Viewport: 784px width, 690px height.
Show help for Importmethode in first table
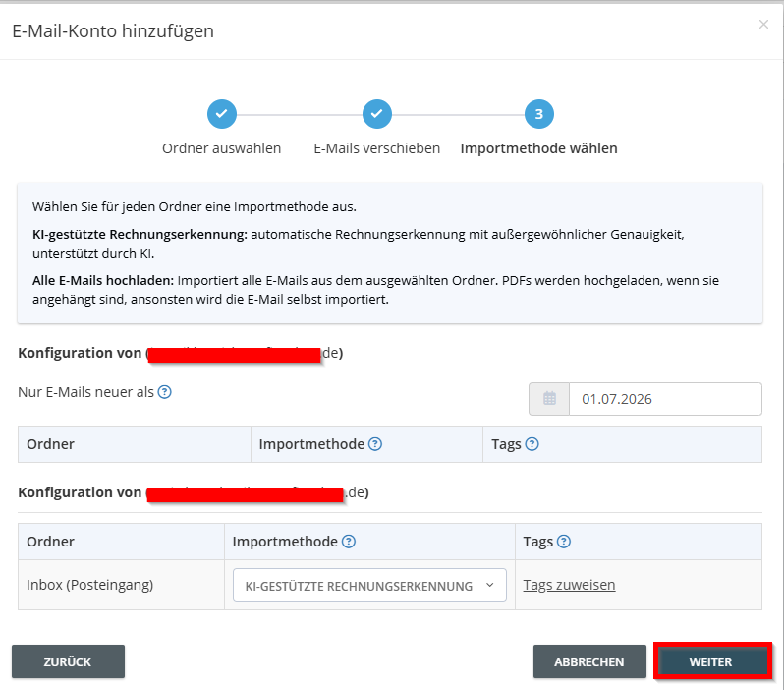[375, 444]
